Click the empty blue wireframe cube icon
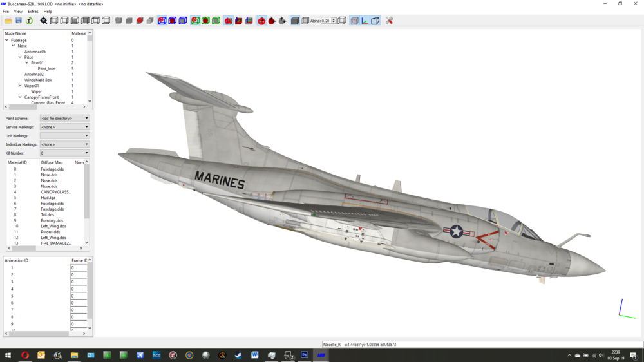Screen dimensions: 644x362 [x=183, y=21]
